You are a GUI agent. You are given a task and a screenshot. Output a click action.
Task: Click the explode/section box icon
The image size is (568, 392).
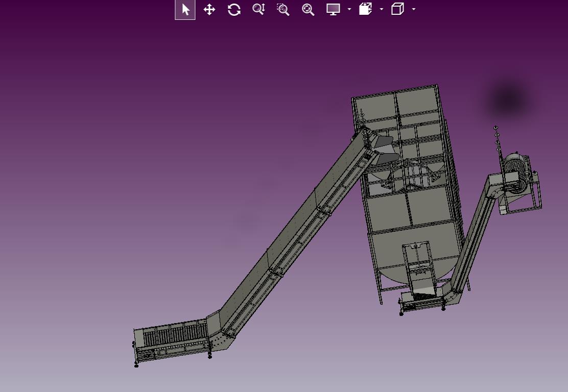tap(366, 9)
